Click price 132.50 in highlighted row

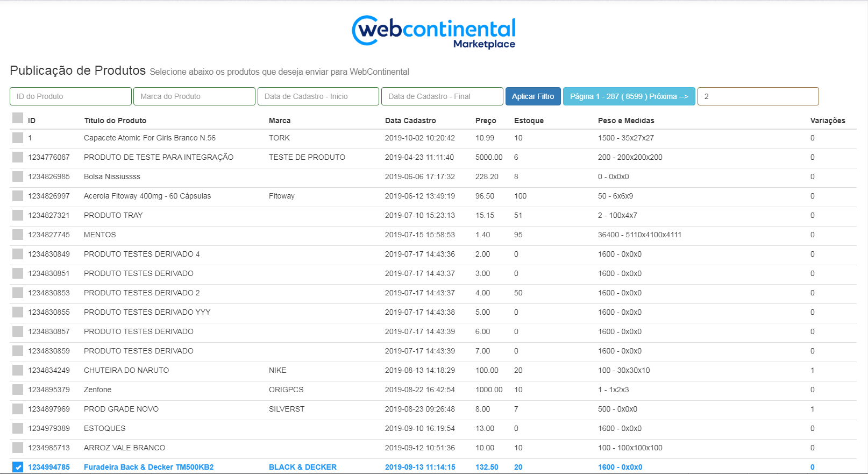coord(487,467)
